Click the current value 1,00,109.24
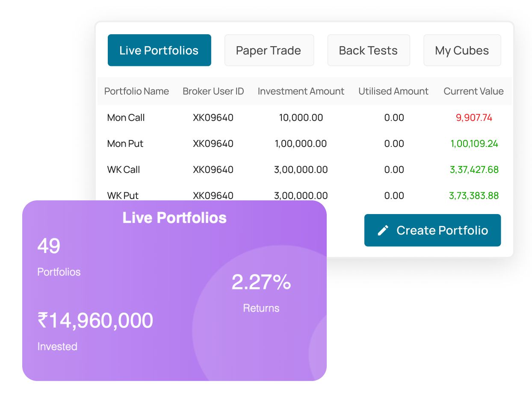 click(x=474, y=143)
